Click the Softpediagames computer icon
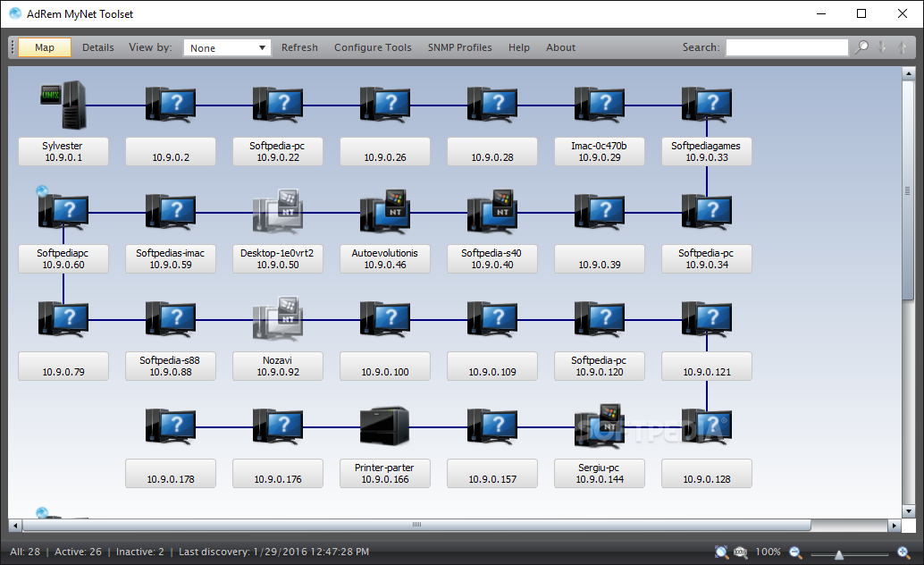 [x=707, y=105]
